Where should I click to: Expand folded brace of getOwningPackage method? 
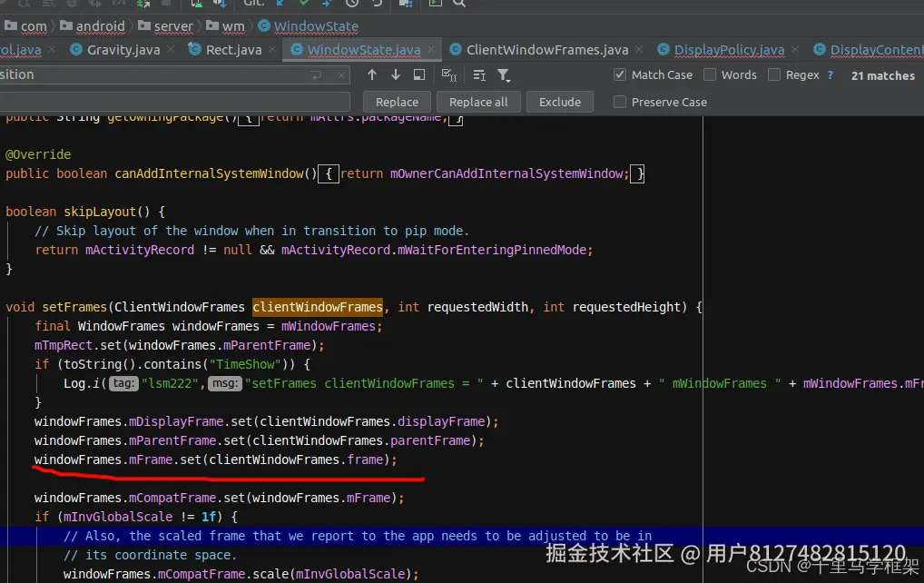248,119
